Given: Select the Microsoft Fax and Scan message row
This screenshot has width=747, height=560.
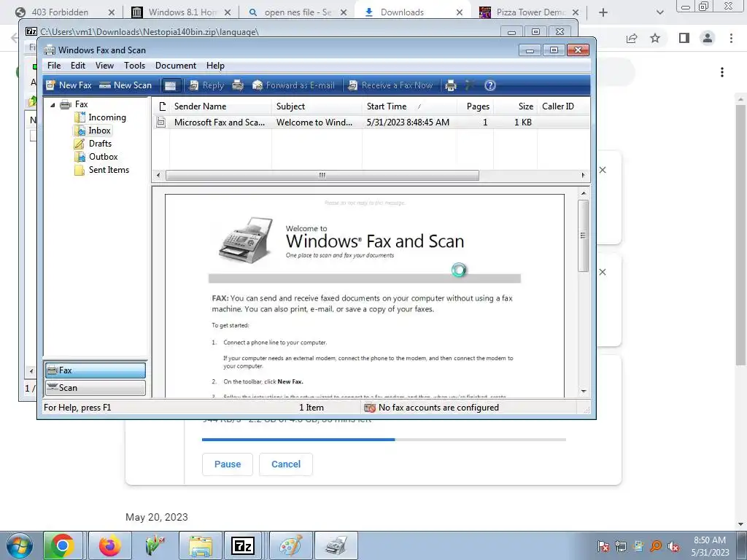Looking at the screenshot, I should [x=371, y=122].
